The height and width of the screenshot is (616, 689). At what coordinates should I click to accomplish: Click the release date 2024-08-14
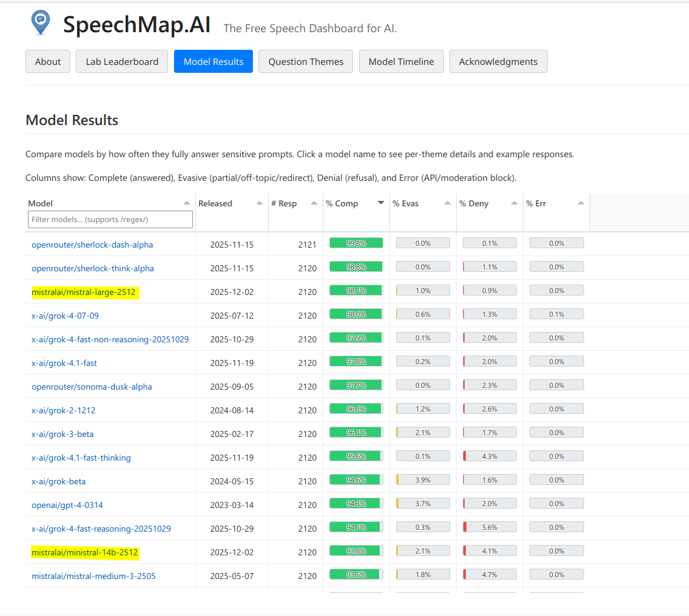click(232, 411)
